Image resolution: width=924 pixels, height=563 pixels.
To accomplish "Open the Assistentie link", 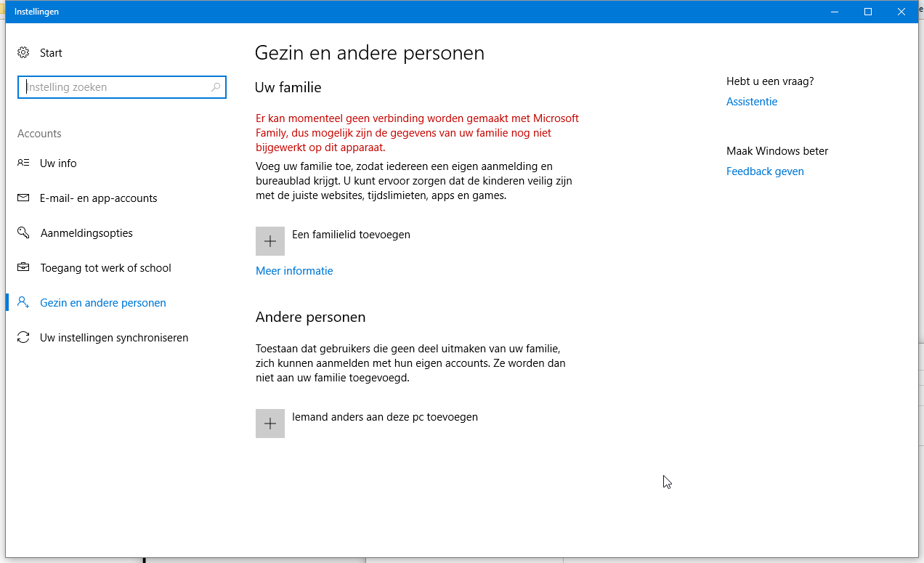I will pos(752,102).
